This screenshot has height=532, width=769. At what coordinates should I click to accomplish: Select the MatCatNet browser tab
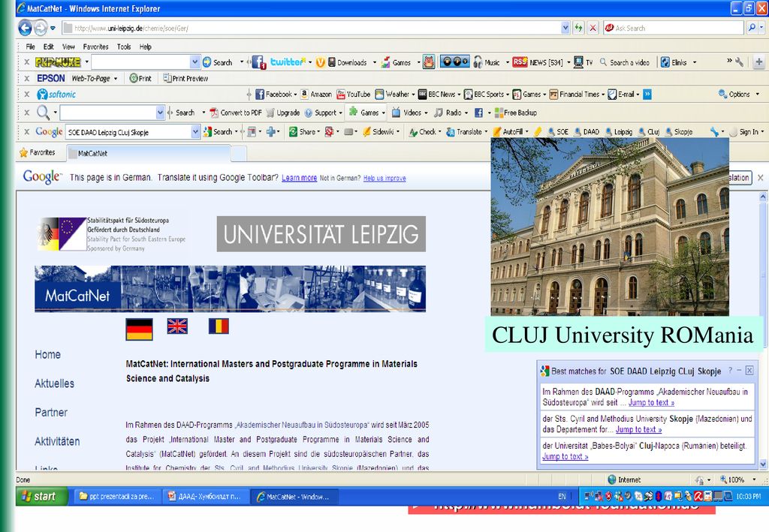[147, 153]
